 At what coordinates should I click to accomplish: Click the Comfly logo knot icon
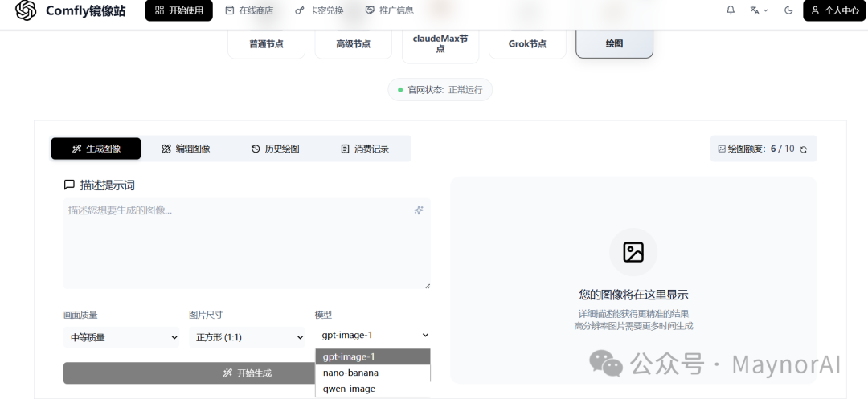(26, 10)
